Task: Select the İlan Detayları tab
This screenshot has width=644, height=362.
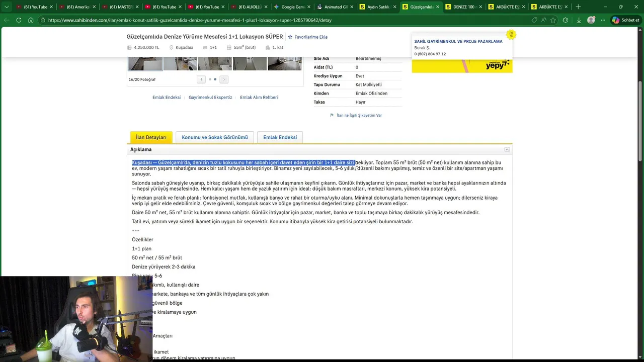Action: click(151, 137)
